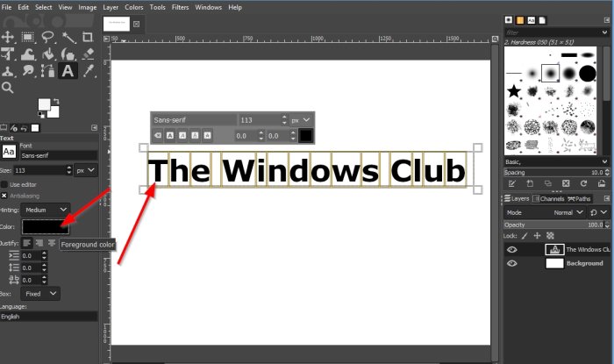Select the Smudge tool

pyautogui.click(x=28, y=71)
